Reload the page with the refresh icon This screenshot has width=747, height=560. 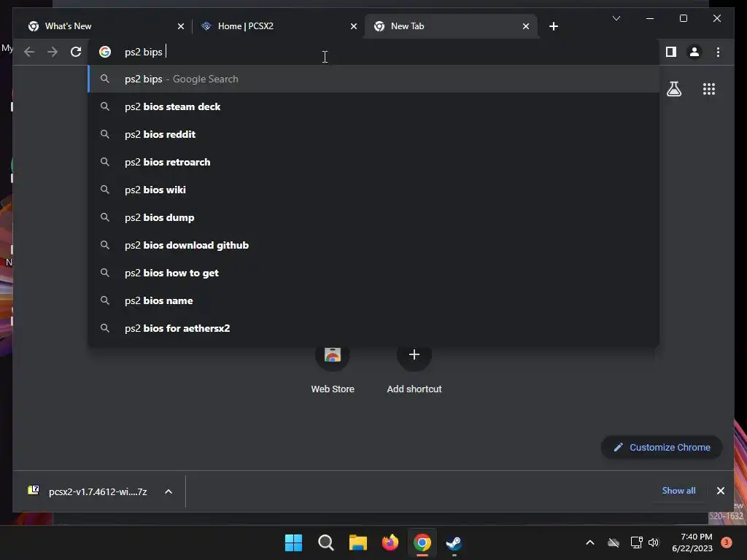[76, 52]
